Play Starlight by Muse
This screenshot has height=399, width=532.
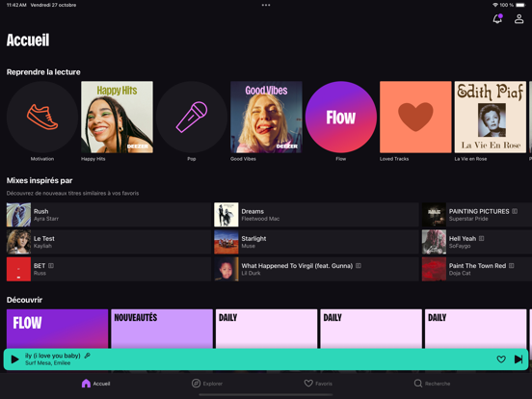[316, 242]
